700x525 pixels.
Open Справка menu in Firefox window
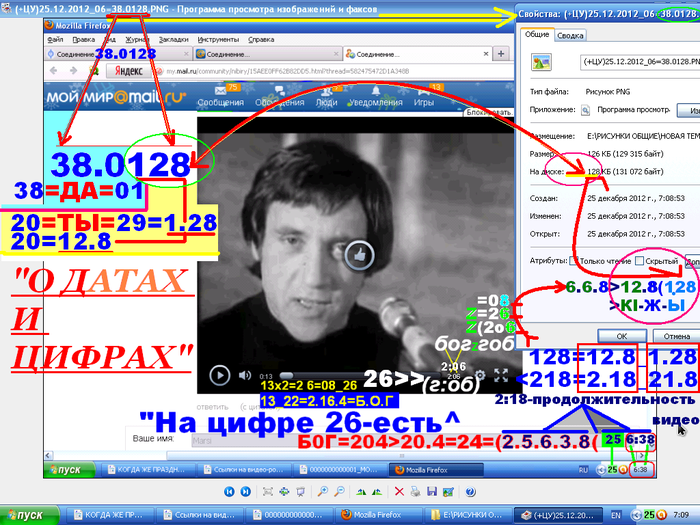point(261,39)
